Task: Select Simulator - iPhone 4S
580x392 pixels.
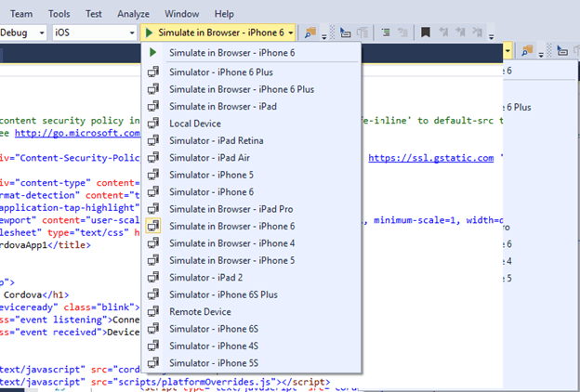Action: pyautogui.click(x=251, y=346)
